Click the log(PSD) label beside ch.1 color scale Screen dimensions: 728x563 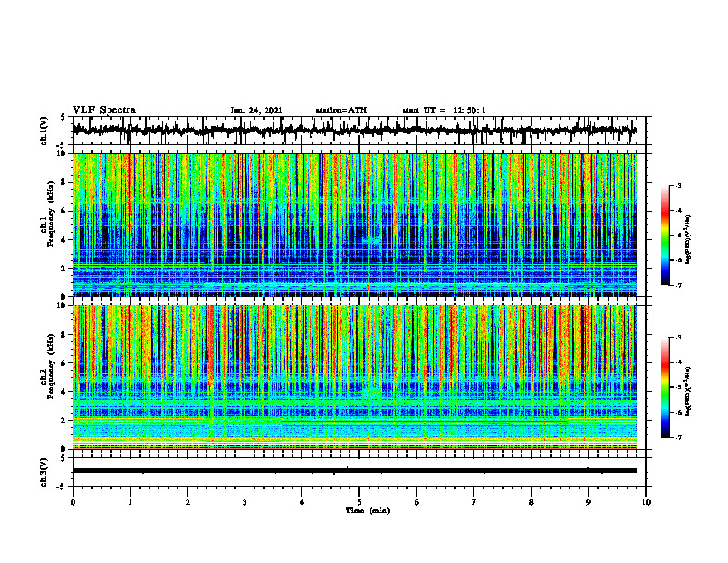(688, 240)
